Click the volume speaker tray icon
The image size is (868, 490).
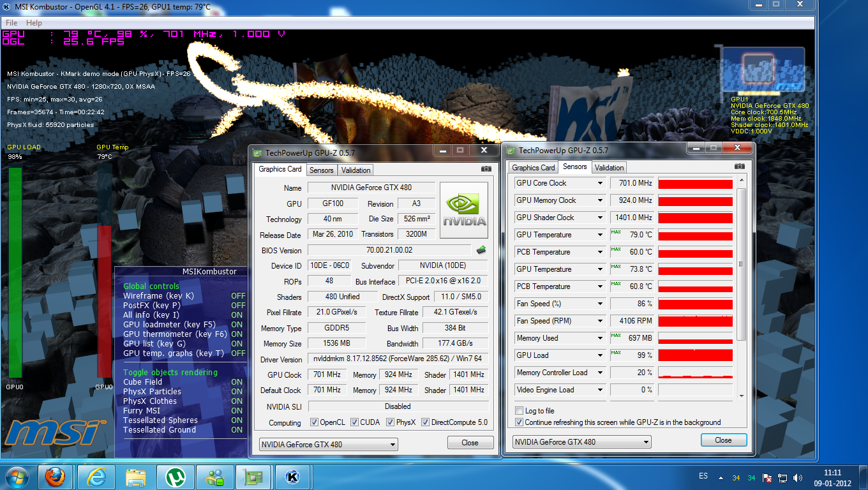(798, 477)
